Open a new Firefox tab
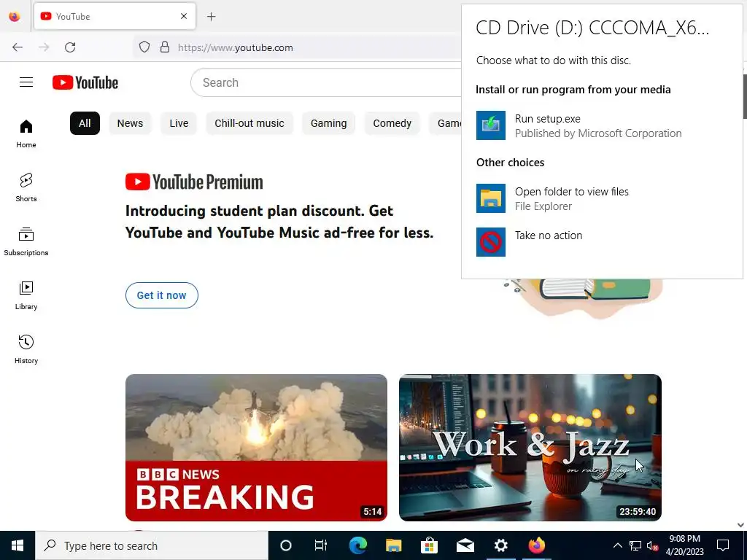Viewport: 747px width, 560px height. pyautogui.click(x=212, y=17)
